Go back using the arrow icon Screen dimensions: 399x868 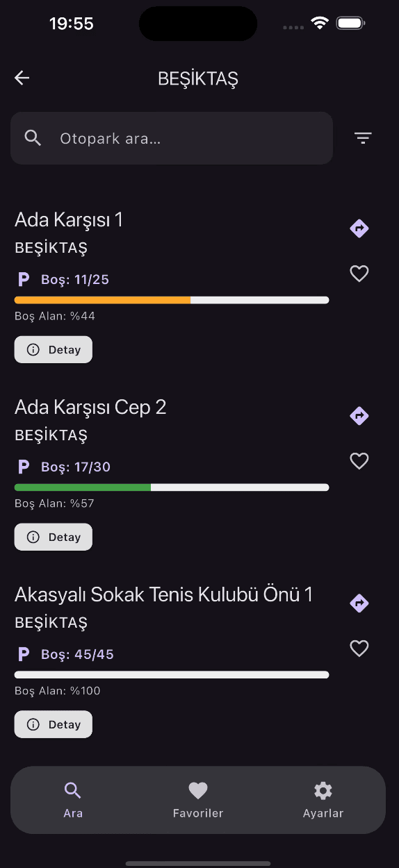(x=22, y=78)
